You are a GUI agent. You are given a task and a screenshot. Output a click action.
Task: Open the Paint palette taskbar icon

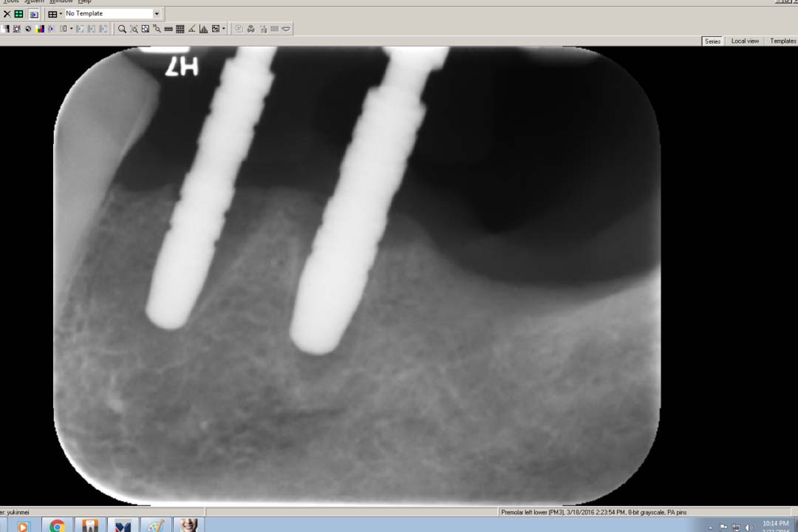(x=156, y=525)
